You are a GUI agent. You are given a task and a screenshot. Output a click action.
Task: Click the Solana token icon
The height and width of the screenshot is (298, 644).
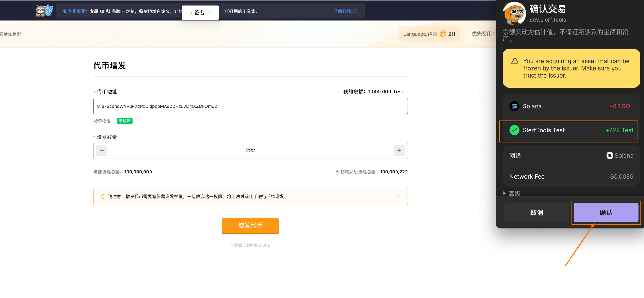[514, 106]
